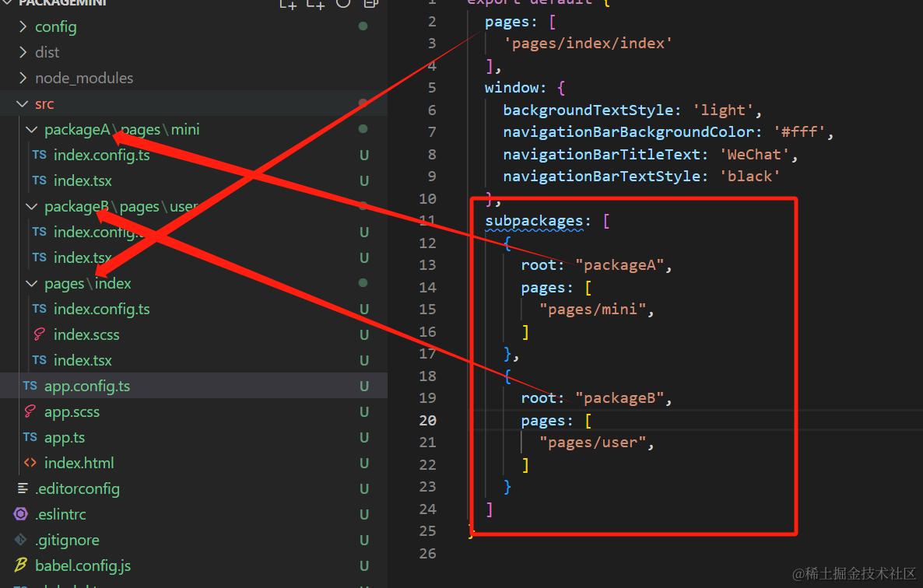Click the 'WeChat' string value
Screen dimensions: 923x588
755,155
